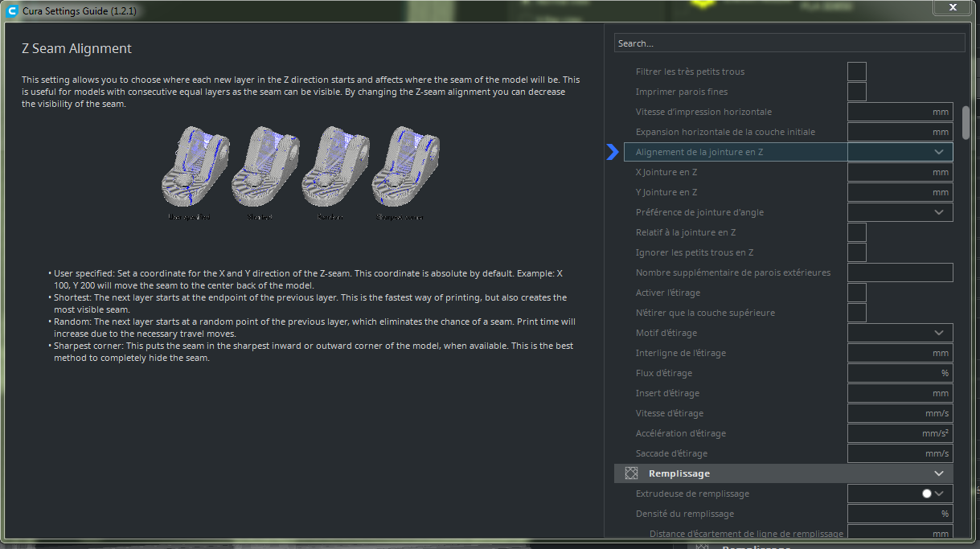Select the Activer l'étirage setting label

click(667, 293)
